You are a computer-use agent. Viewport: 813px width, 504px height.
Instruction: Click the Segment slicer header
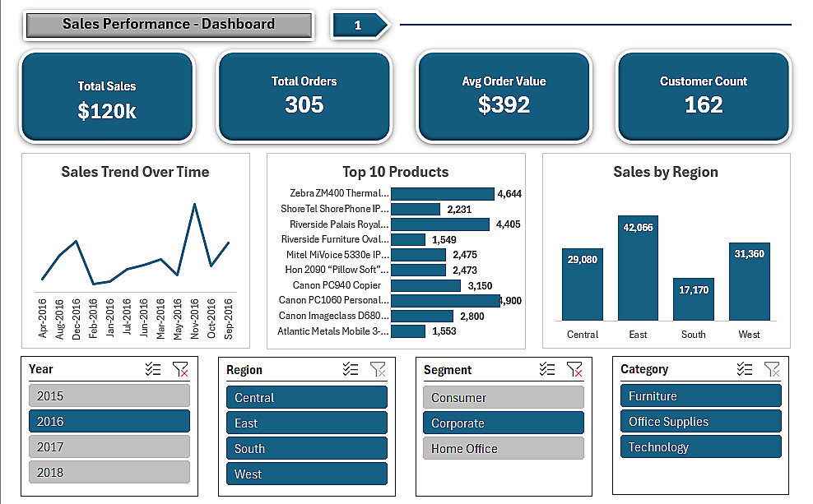[x=448, y=370]
